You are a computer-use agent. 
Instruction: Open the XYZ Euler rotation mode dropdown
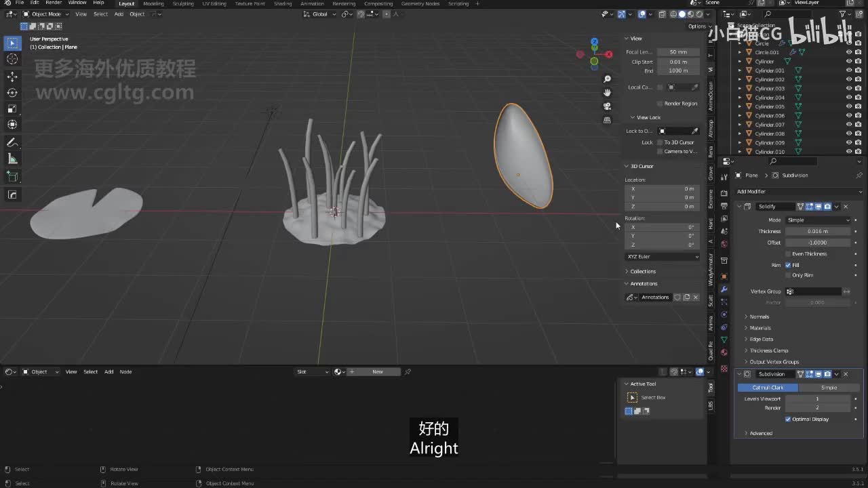pyautogui.click(x=663, y=257)
